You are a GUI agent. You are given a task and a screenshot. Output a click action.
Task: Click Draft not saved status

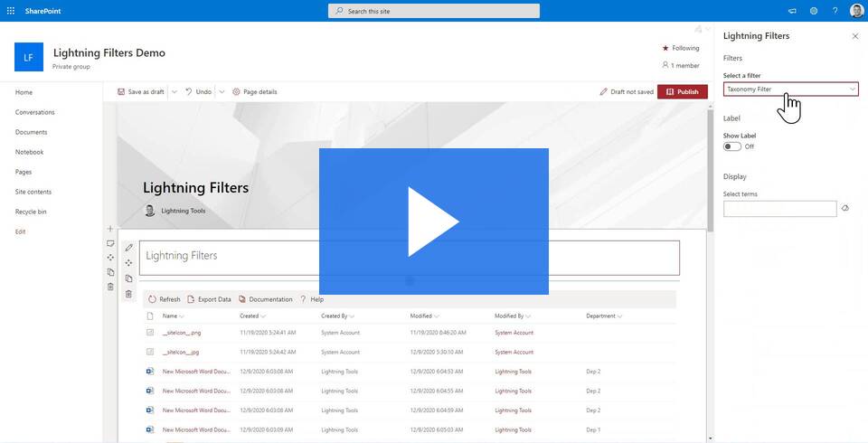tap(627, 92)
